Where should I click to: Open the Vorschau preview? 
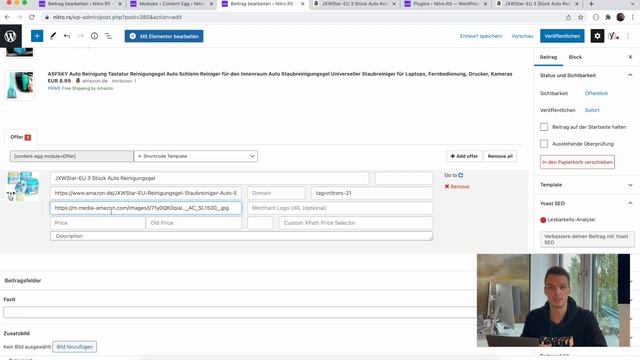[x=522, y=36]
